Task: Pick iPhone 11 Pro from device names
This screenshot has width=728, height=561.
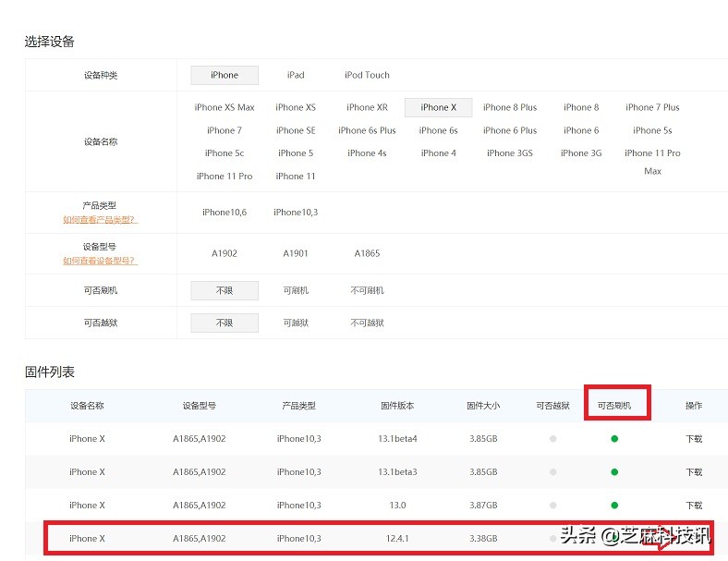Action: [224, 177]
